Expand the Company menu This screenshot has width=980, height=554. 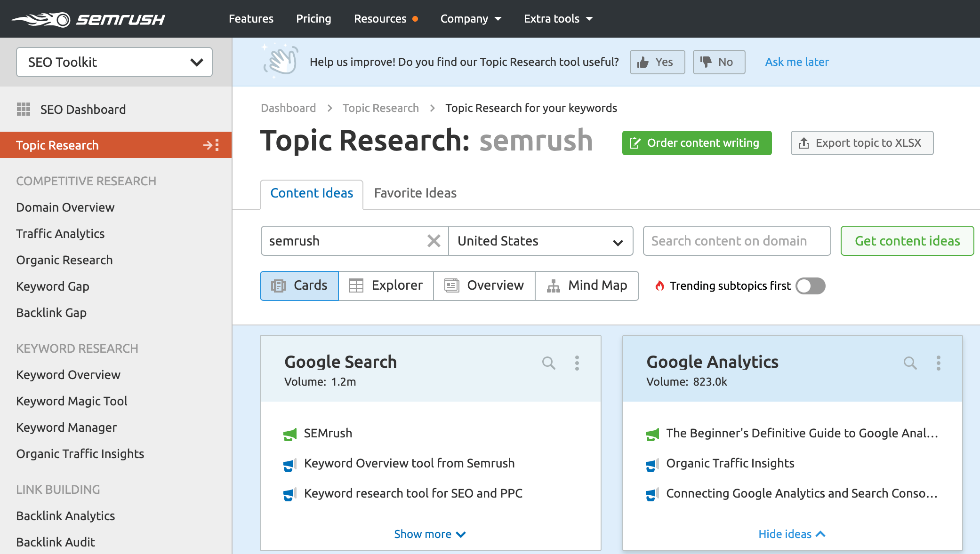[471, 19]
